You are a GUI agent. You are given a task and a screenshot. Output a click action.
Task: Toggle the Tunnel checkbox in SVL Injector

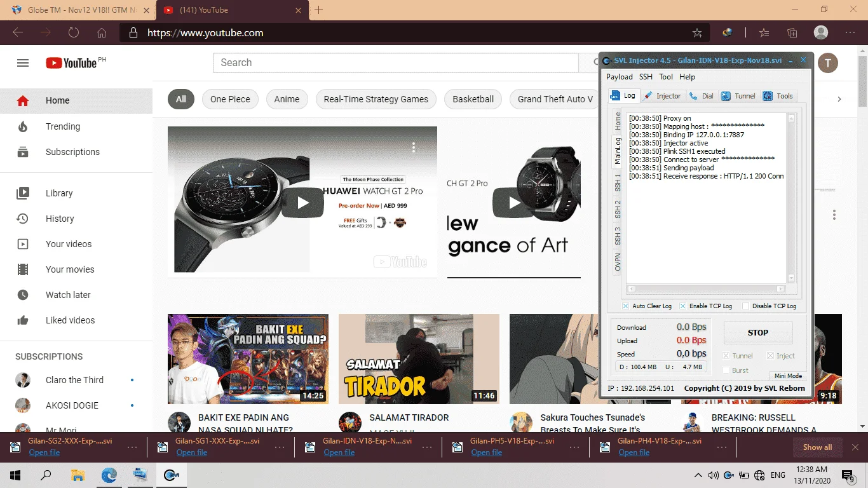(x=726, y=356)
